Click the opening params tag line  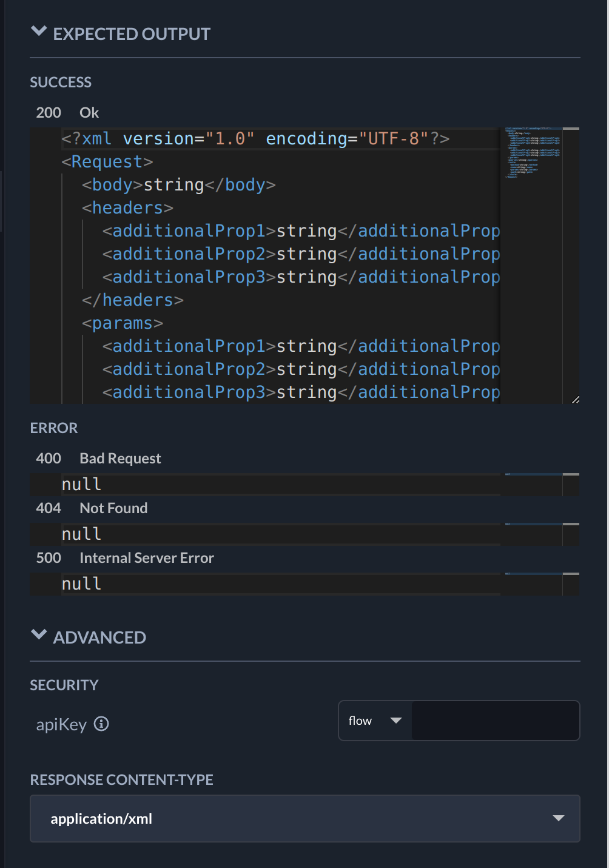123,323
